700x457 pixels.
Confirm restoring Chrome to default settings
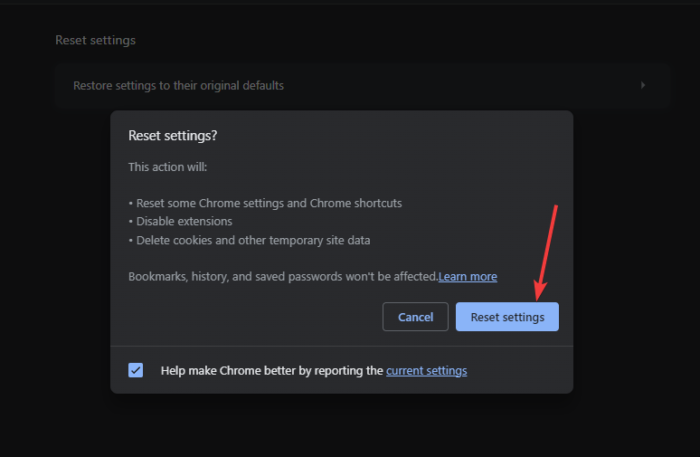tap(507, 317)
